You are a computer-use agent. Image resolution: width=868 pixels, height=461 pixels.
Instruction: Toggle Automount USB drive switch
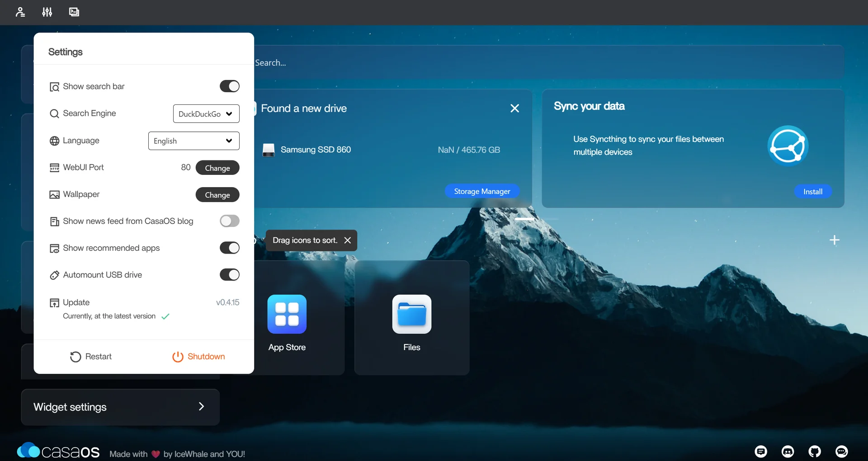230,275
